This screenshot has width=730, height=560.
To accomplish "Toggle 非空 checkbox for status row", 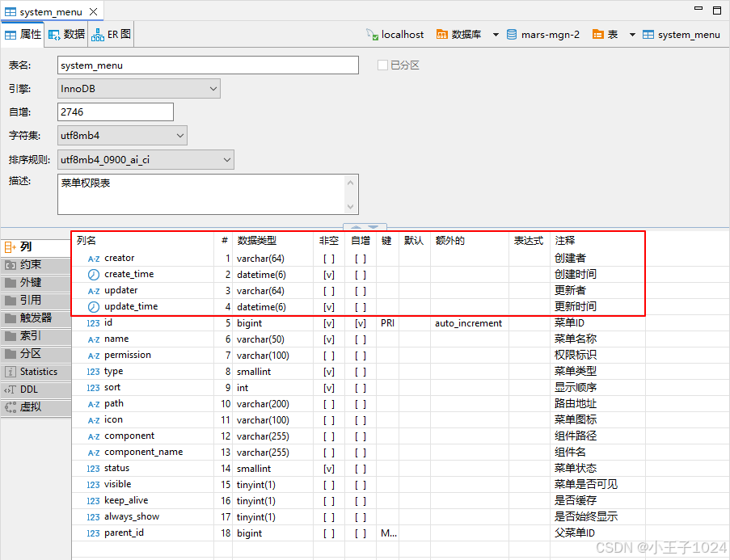I will (x=329, y=469).
